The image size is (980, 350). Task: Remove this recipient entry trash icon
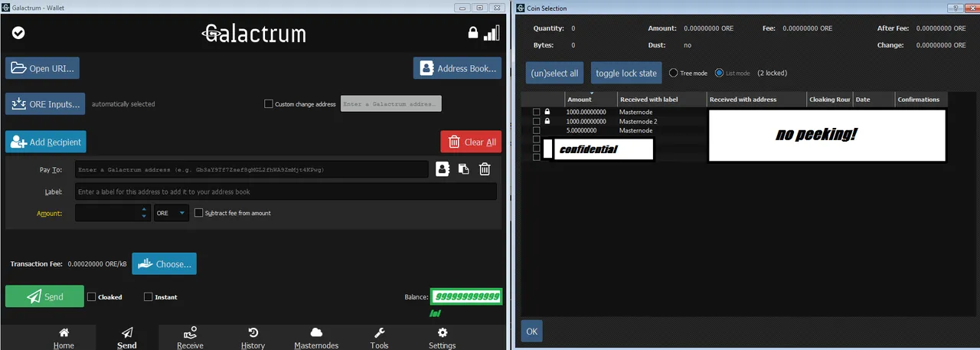pyautogui.click(x=485, y=169)
